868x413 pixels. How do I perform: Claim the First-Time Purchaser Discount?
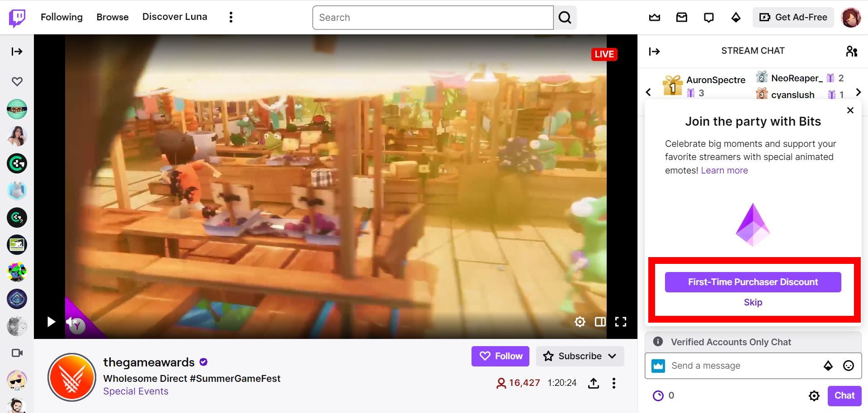pos(753,282)
